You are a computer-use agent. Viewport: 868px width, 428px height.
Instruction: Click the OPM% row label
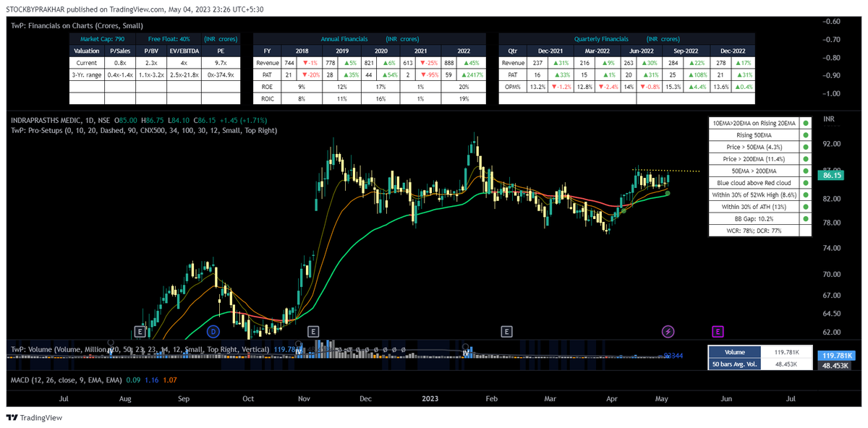512,87
